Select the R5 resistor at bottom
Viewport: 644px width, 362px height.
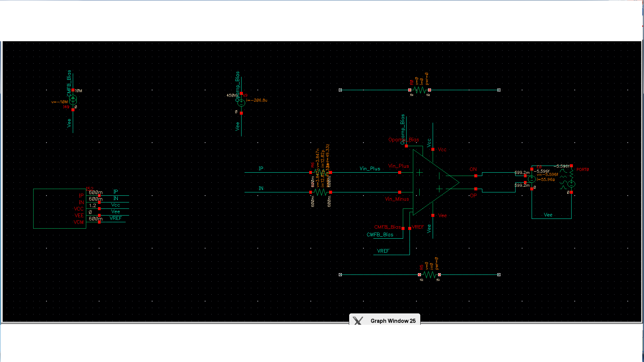[x=429, y=275]
